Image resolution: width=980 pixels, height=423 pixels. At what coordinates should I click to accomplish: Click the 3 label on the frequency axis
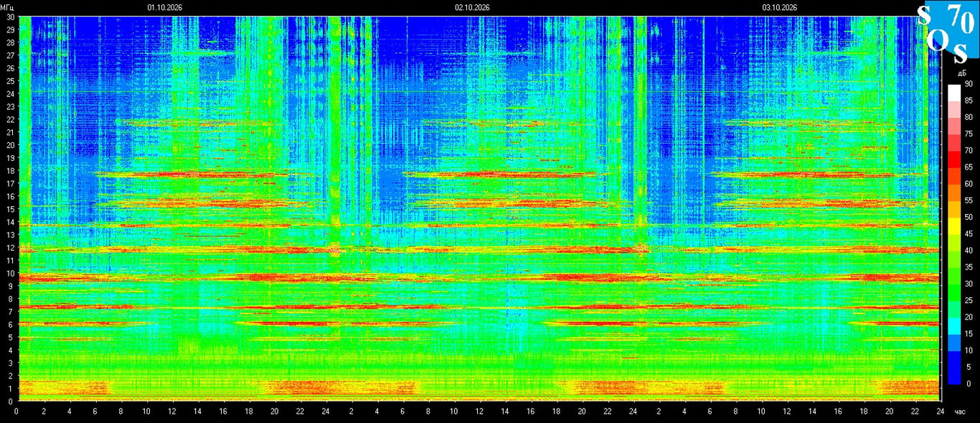(x=11, y=363)
